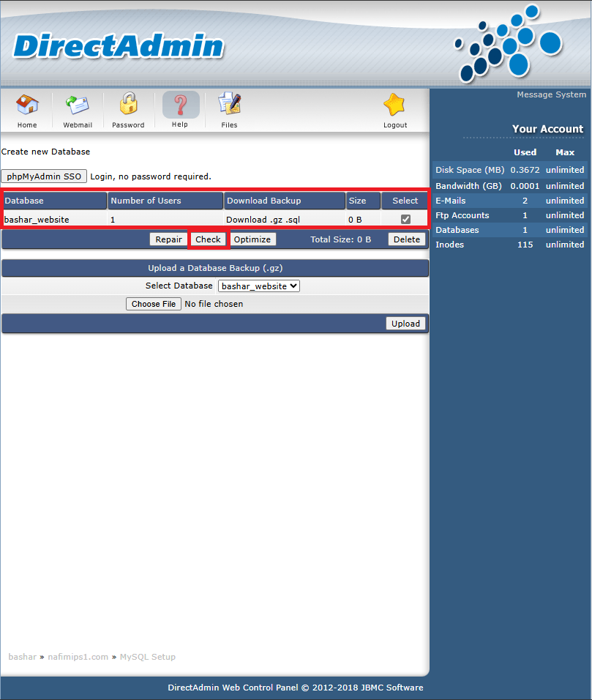Click the Upload a Database Backup header
Viewport: 592px width, 700px height.
pyautogui.click(x=215, y=268)
